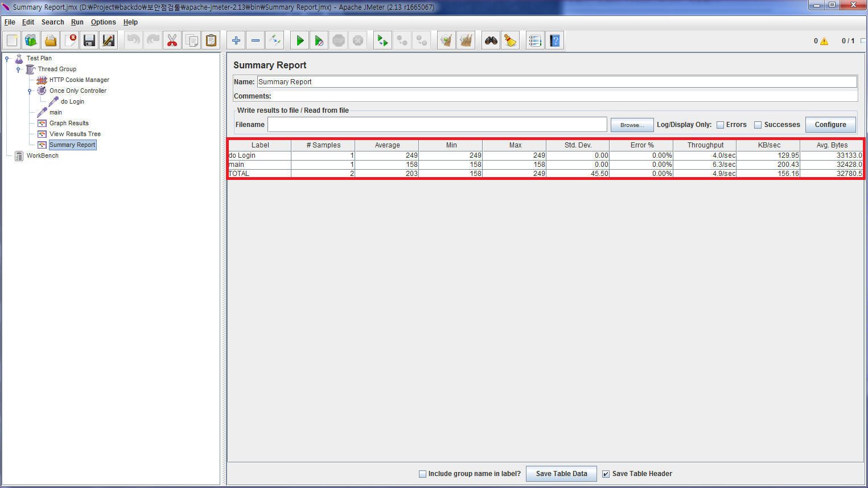
Task: Start the test with green play icon
Action: (300, 40)
